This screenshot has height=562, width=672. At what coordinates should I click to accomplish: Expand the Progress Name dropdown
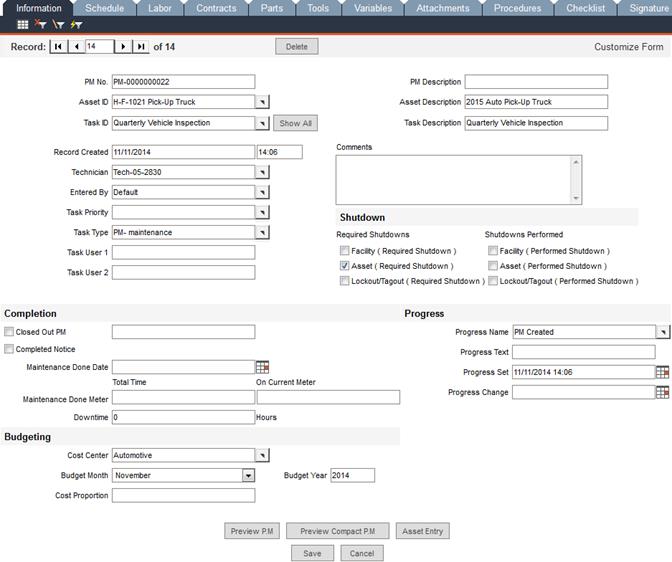[x=662, y=332]
